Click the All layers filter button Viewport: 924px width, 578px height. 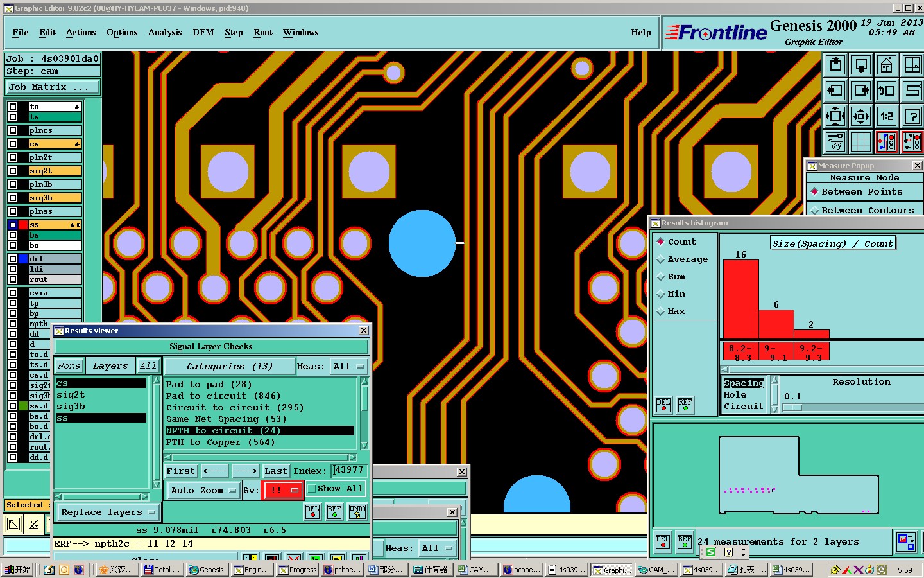click(148, 366)
